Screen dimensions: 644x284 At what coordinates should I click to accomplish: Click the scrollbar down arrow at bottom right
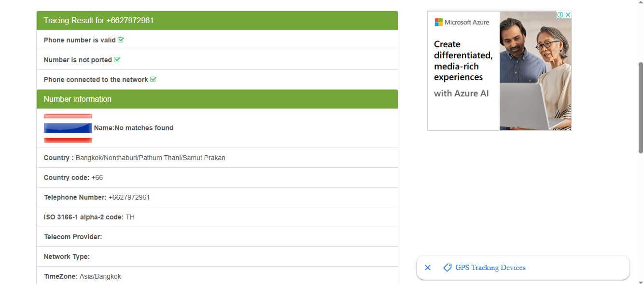click(x=641, y=281)
